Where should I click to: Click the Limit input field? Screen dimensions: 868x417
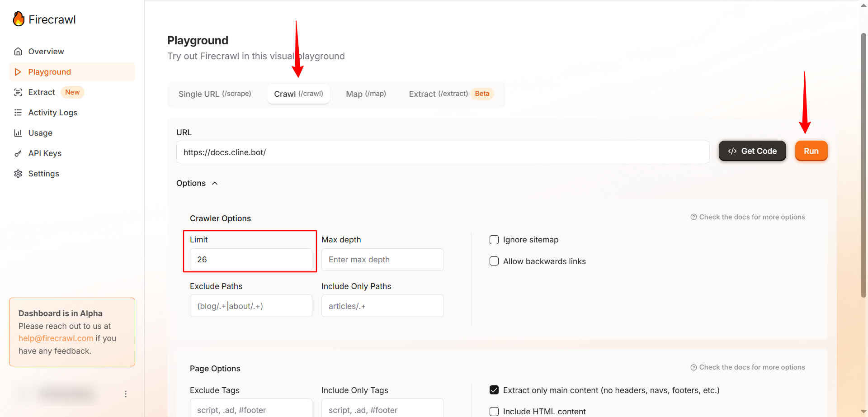click(x=251, y=260)
